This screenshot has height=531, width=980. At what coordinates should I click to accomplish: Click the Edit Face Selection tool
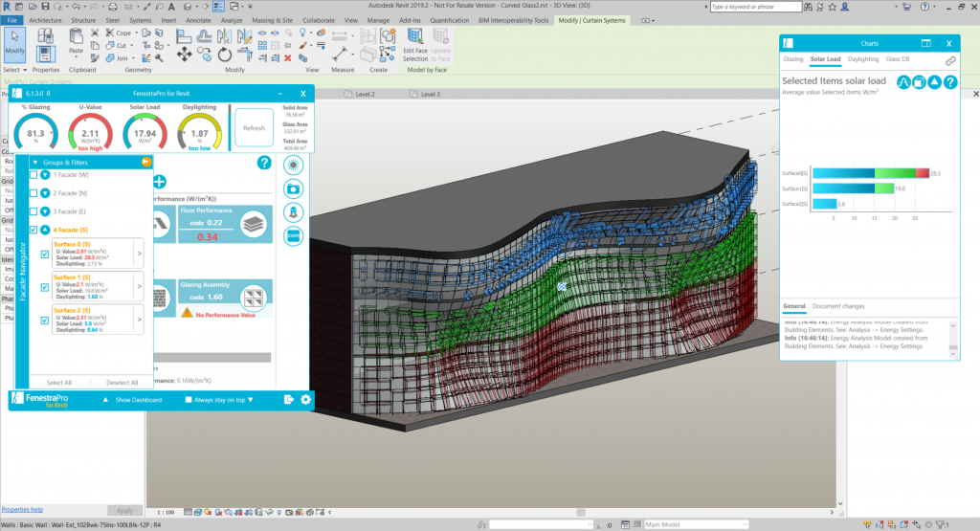415,45
